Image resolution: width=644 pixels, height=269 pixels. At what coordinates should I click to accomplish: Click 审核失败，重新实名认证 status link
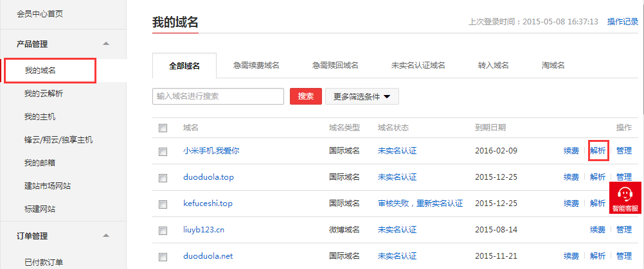(420, 204)
